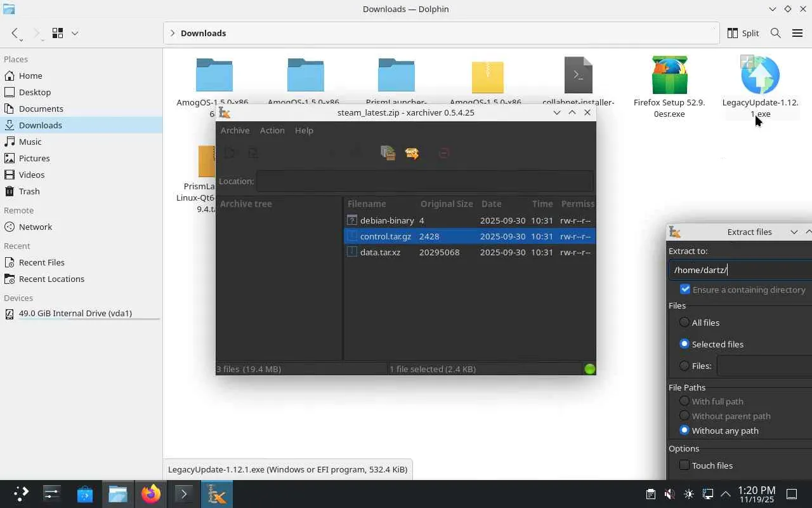Launch the Discover store from the taskbar
Image resolution: width=812 pixels, height=508 pixels.
(85, 493)
